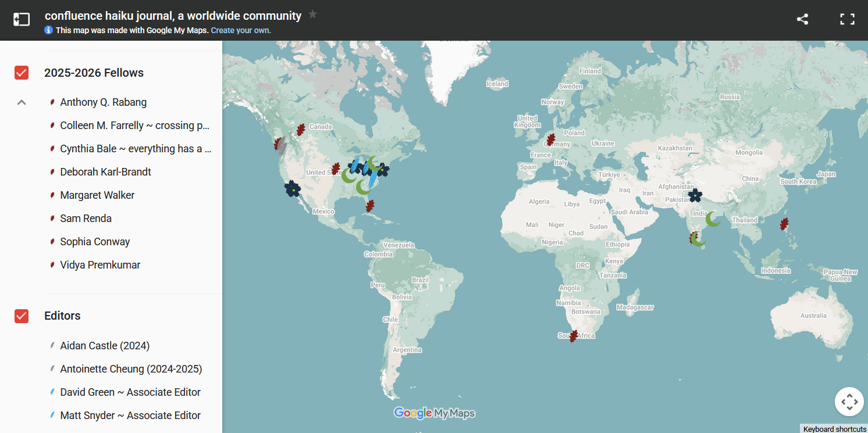868x433 pixels.
Task: Open Margaret Walker's entry
Action: [97, 195]
